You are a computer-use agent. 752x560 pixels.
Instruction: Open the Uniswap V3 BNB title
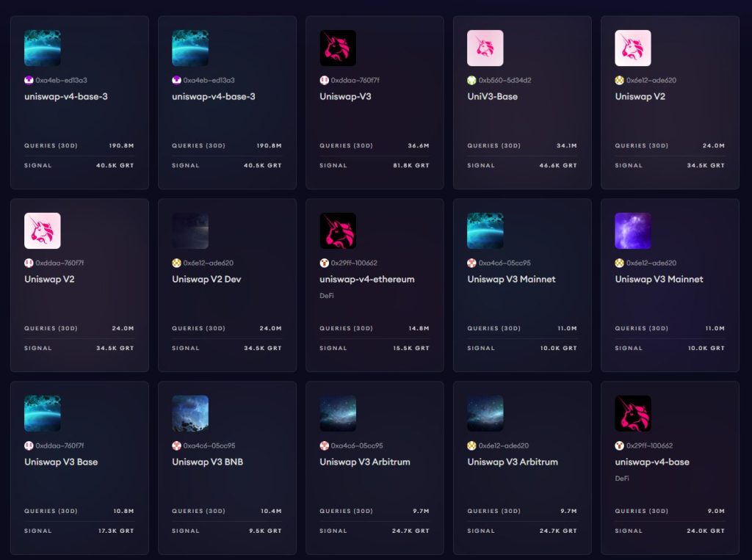(207, 462)
